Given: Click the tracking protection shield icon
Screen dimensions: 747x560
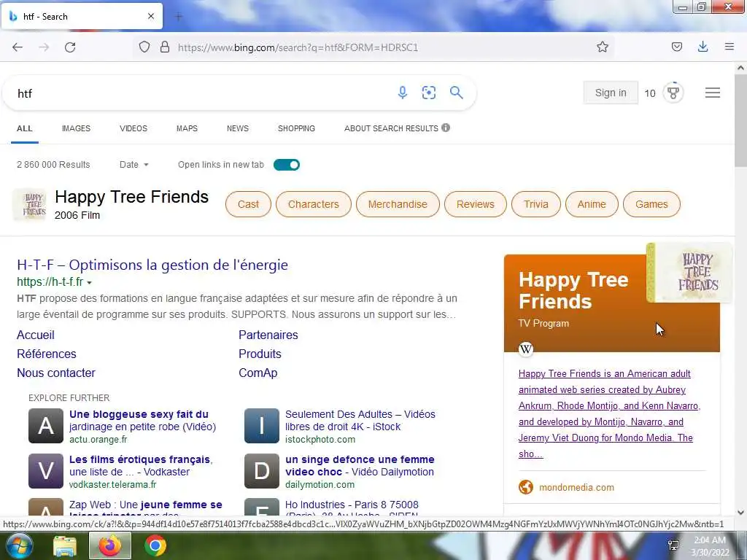Looking at the screenshot, I should [x=144, y=47].
